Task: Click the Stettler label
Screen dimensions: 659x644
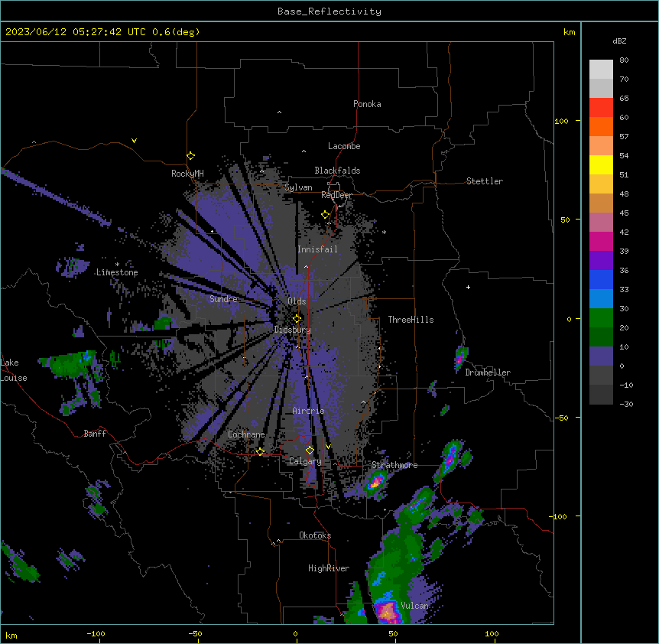Action: point(485,181)
